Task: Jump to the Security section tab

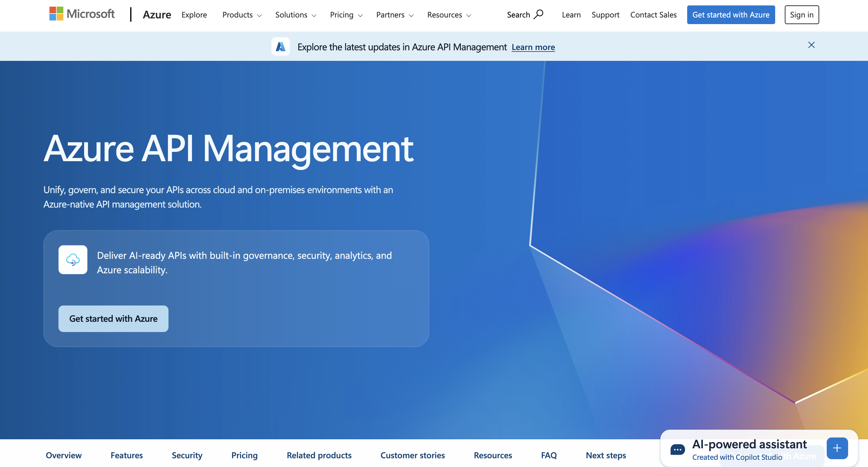Action: [x=187, y=455]
